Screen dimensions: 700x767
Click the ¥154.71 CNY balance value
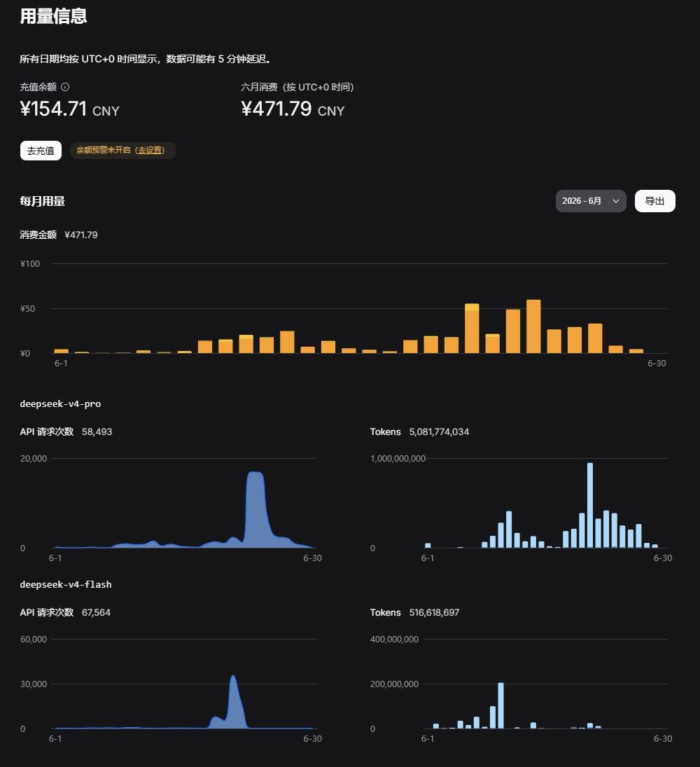(69, 109)
